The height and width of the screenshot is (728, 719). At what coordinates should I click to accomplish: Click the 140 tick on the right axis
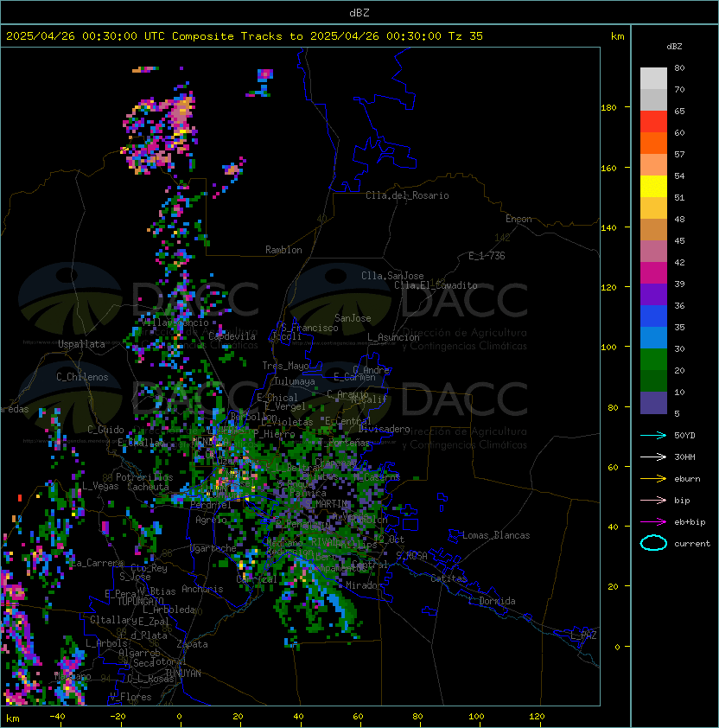[608, 227]
